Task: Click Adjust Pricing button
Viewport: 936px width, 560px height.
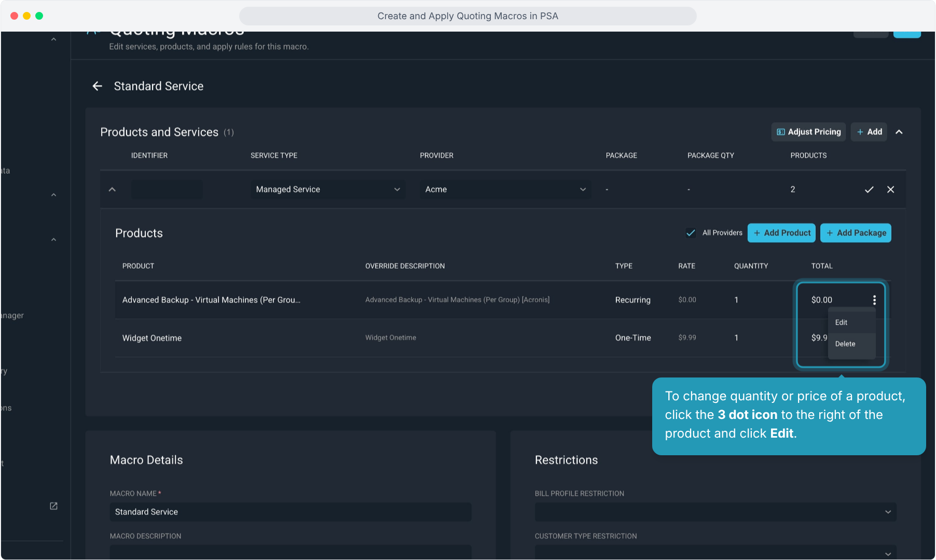Action: [808, 132]
